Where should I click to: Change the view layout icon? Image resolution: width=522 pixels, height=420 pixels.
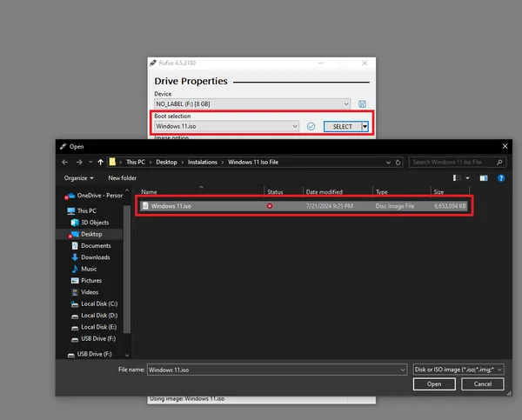click(x=457, y=178)
